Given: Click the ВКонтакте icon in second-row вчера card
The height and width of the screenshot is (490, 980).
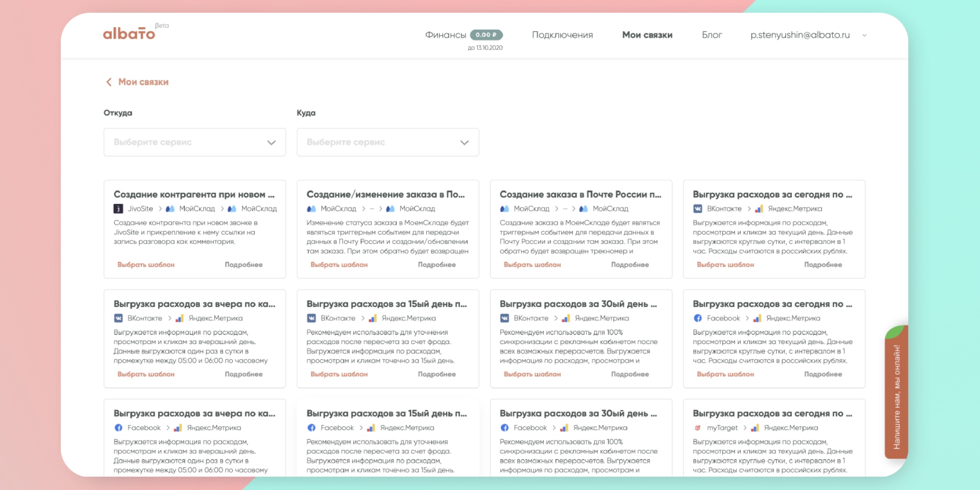Looking at the screenshot, I should click(118, 318).
